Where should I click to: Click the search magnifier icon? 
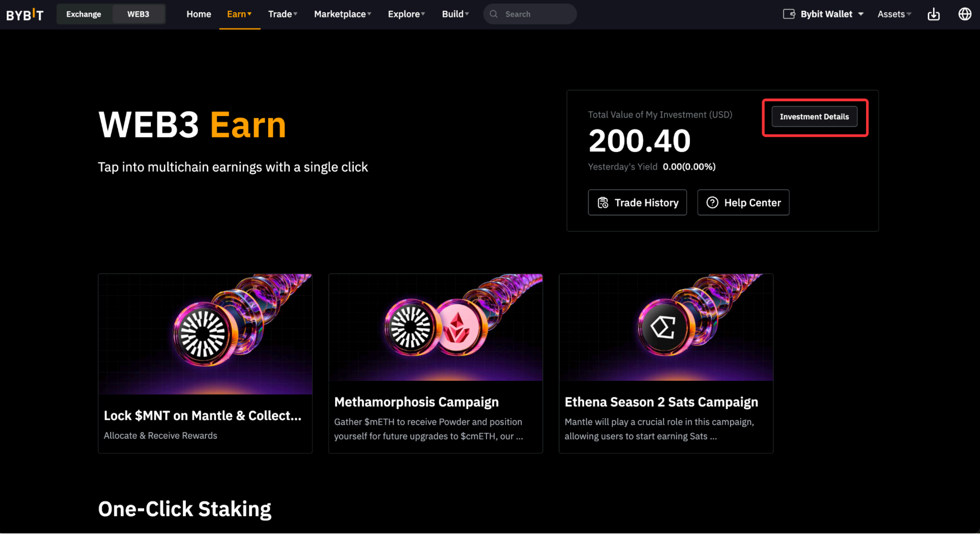pos(494,14)
